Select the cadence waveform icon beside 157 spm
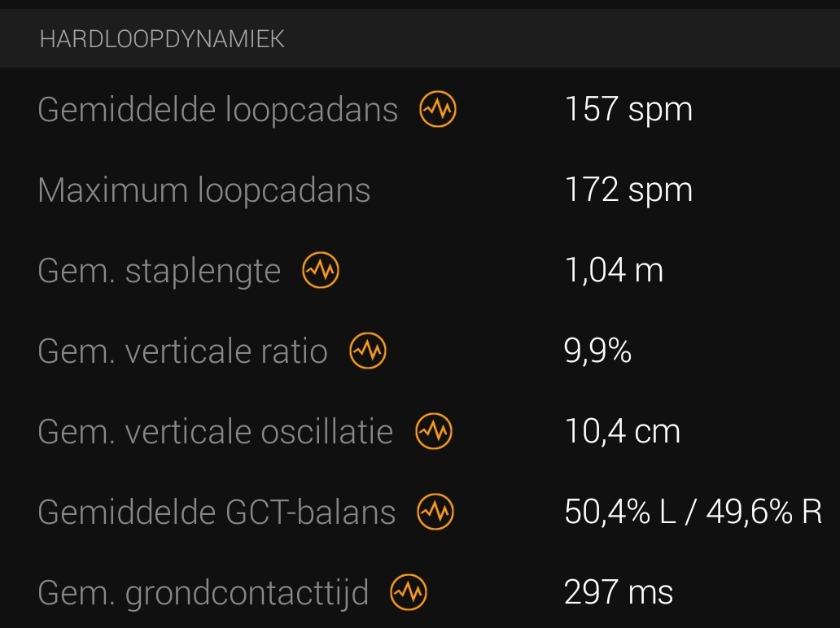 (438, 110)
